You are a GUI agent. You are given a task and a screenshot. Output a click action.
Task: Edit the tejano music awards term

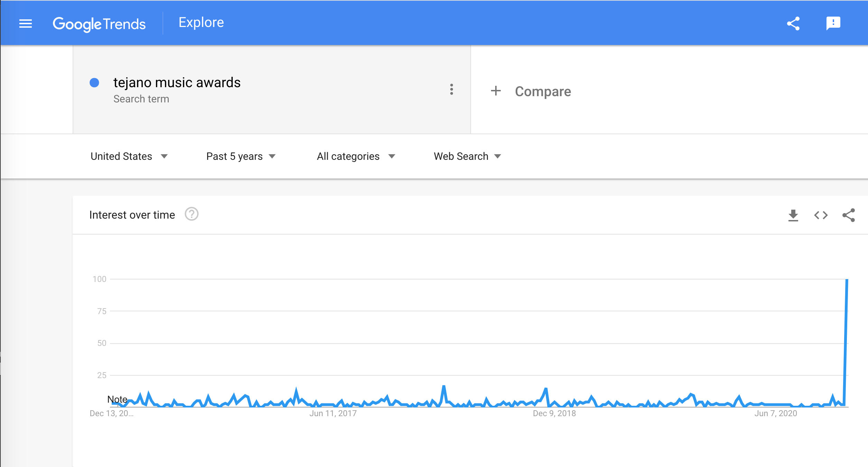click(x=177, y=83)
